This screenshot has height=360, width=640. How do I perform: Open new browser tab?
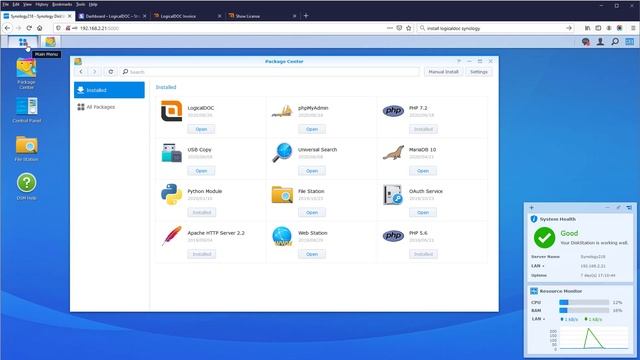306,16
